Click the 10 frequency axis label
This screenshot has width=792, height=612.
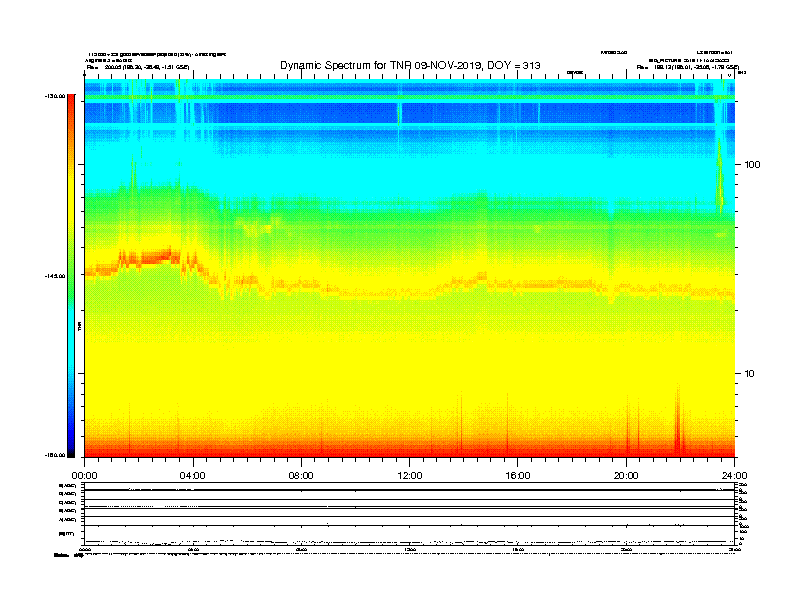click(750, 373)
